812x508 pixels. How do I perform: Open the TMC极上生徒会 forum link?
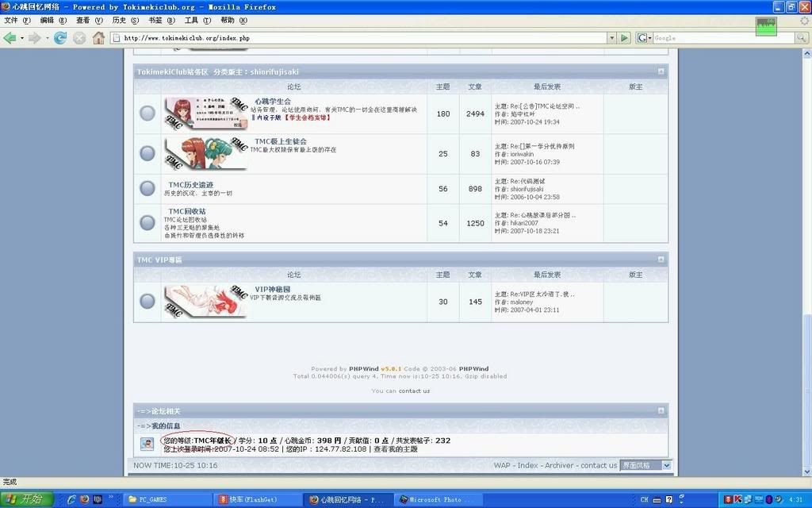click(x=280, y=141)
